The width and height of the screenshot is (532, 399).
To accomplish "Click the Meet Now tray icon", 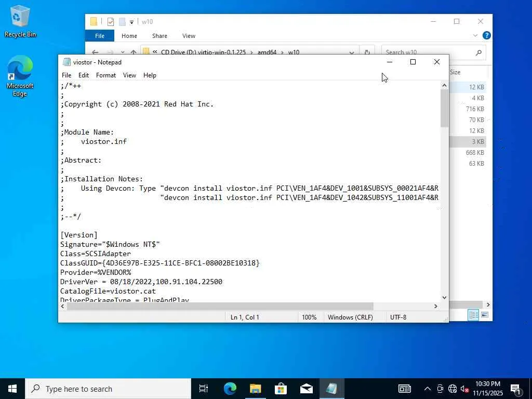I will coord(440,389).
